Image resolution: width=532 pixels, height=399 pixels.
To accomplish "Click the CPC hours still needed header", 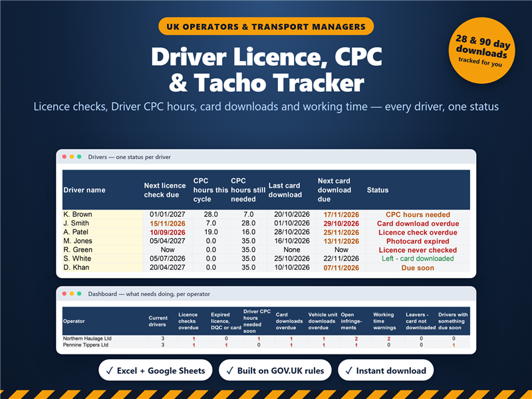I will 248,190.
